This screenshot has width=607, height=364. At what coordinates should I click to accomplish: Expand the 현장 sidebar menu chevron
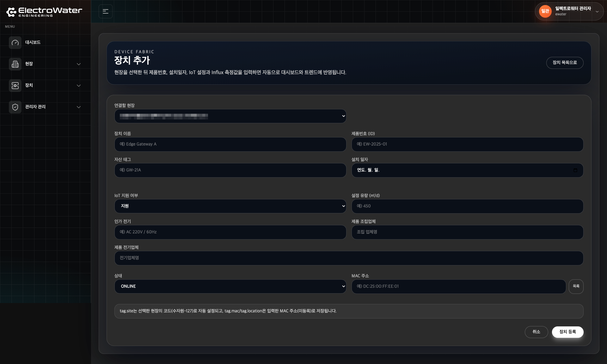[79, 64]
